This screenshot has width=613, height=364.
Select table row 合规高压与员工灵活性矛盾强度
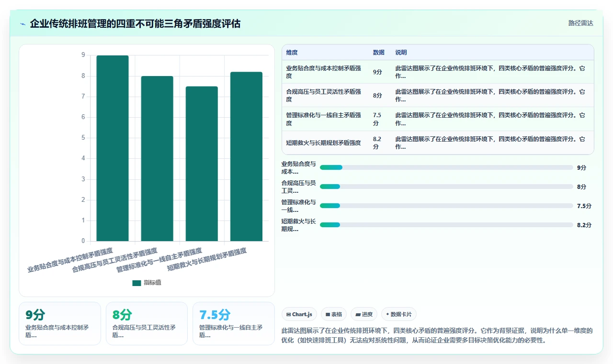pos(438,95)
